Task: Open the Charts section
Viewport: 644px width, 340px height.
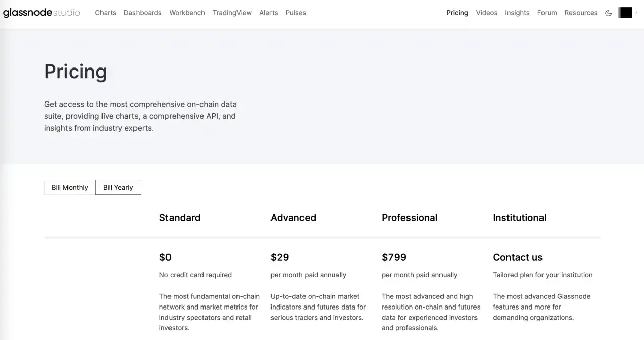Action: click(x=106, y=13)
